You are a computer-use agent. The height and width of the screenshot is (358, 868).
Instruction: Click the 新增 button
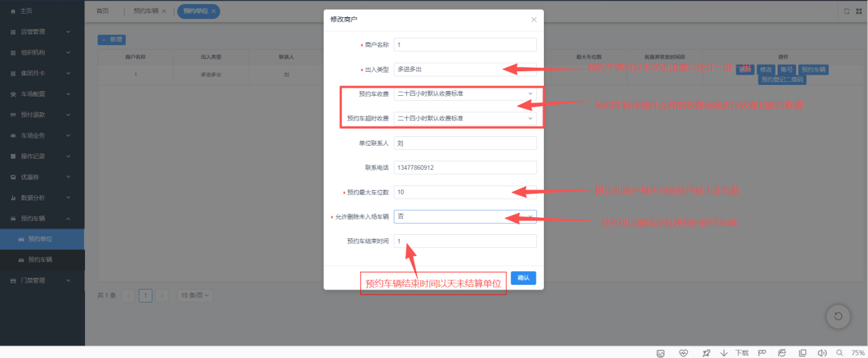[112, 40]
